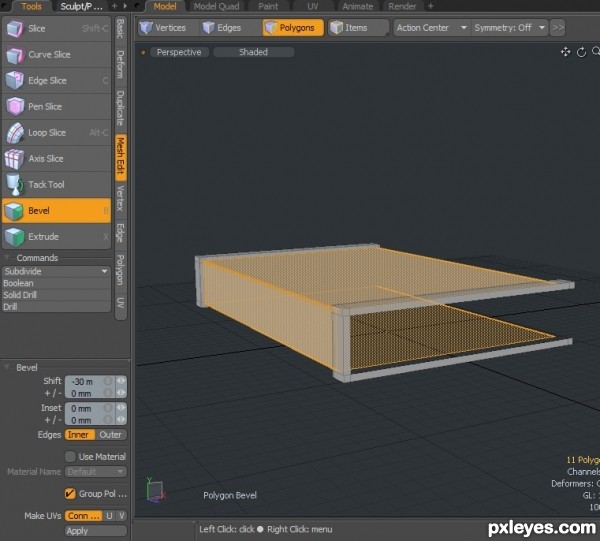Run the Solid Drill command
600x541 pixels.
tap(56, 295)
